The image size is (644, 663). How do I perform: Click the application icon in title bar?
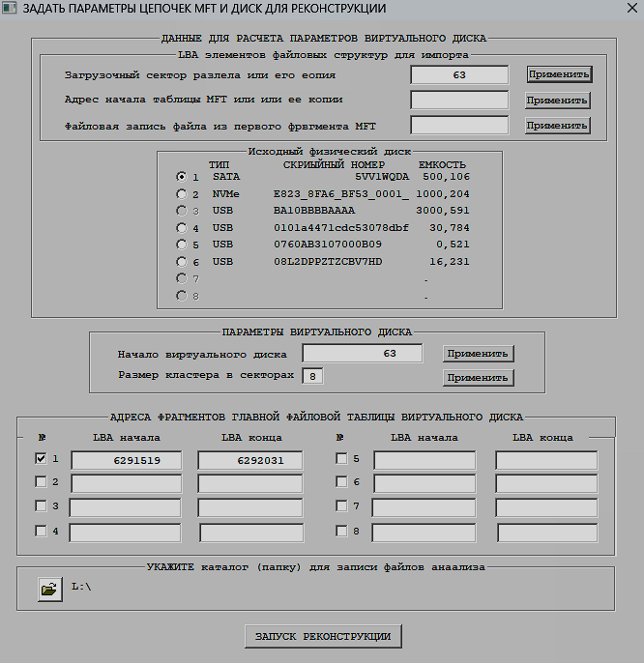click(x=11, y=10)
